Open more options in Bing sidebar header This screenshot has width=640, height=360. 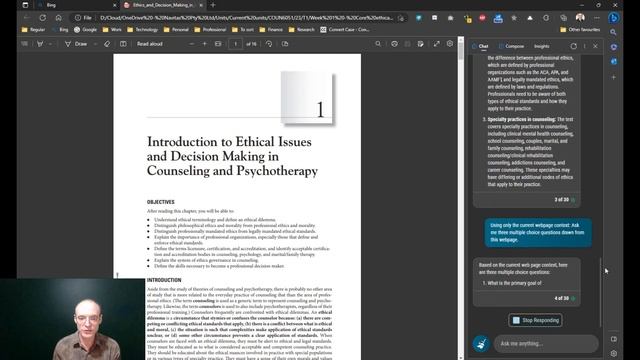tap(584, 46)
